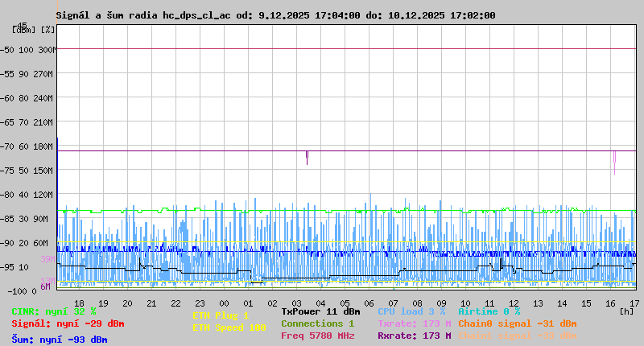Click the "-70" dBm y-axis label
This screenshot has width=644, height=346.
(x=7, y=147)
